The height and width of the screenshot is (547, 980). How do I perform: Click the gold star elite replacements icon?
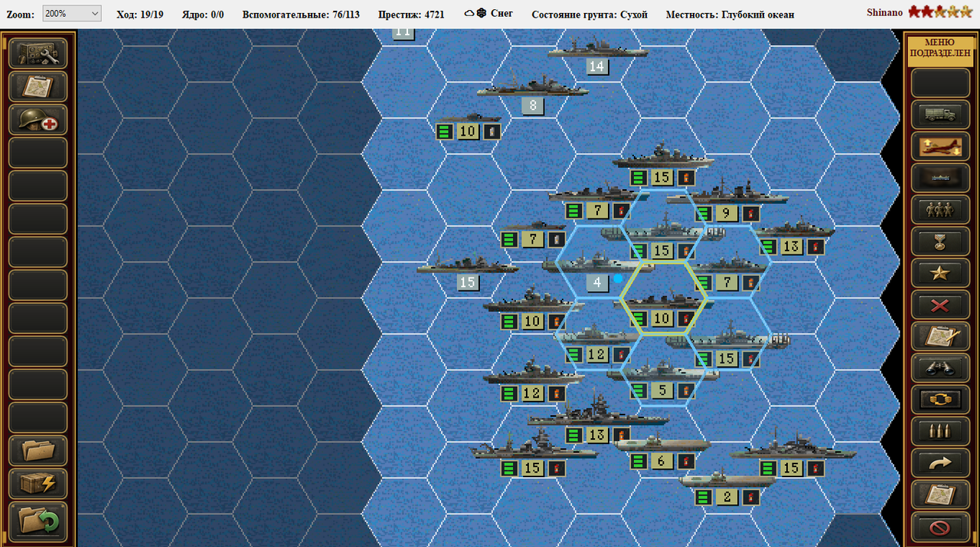940,273
